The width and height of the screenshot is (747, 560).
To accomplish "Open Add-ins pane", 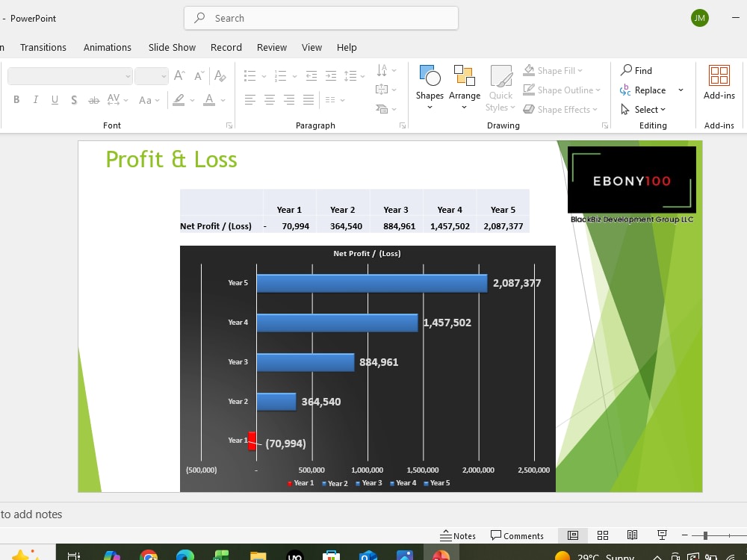I will click(x=719, y=82).
